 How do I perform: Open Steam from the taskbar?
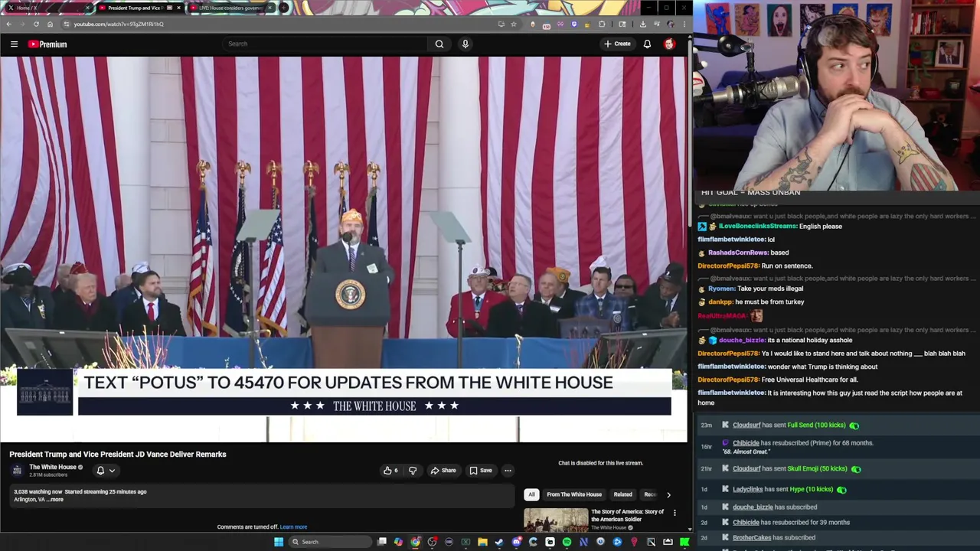click(499, 542)
